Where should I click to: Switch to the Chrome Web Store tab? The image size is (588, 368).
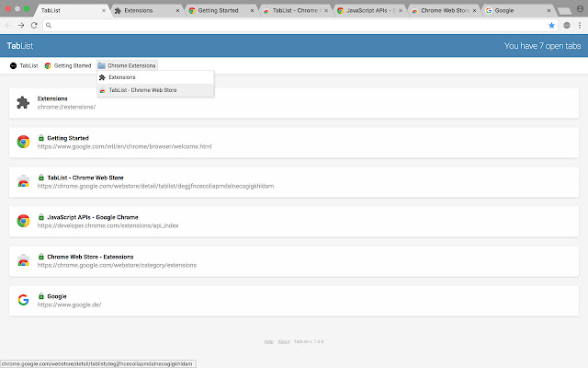tap(444, 10)
